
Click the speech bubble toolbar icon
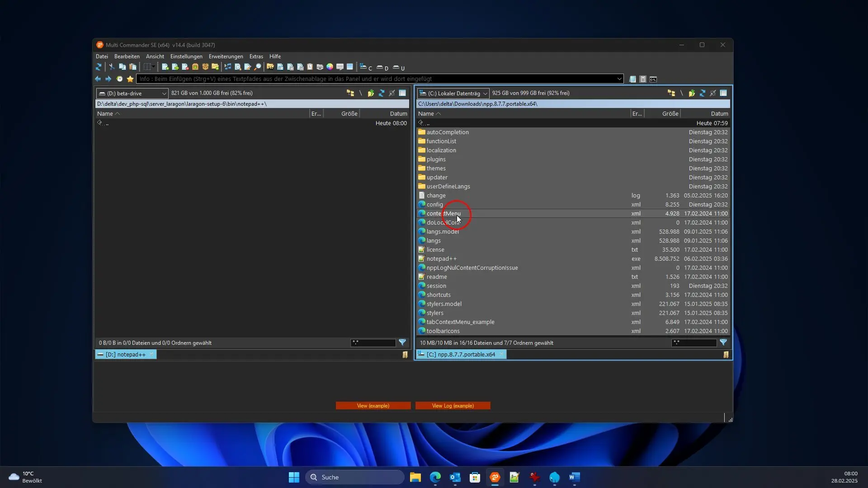click(340, 67)
